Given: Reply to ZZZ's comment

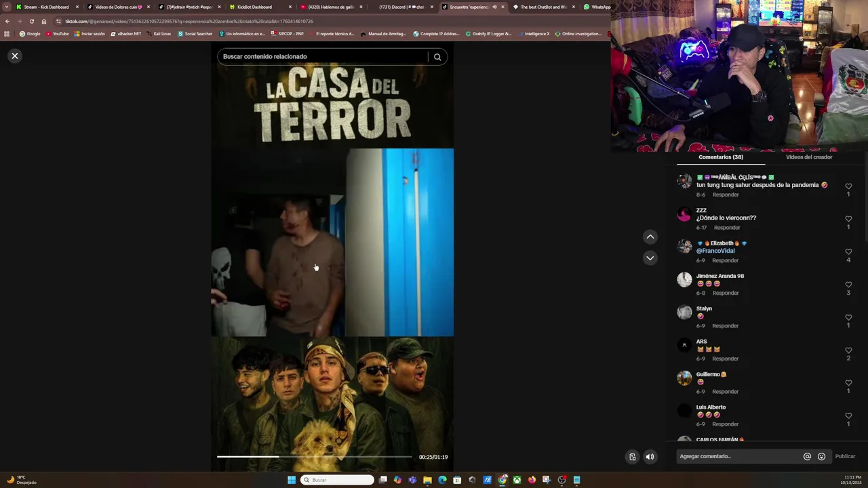Looking at the screenshot, I should point(726,228).
